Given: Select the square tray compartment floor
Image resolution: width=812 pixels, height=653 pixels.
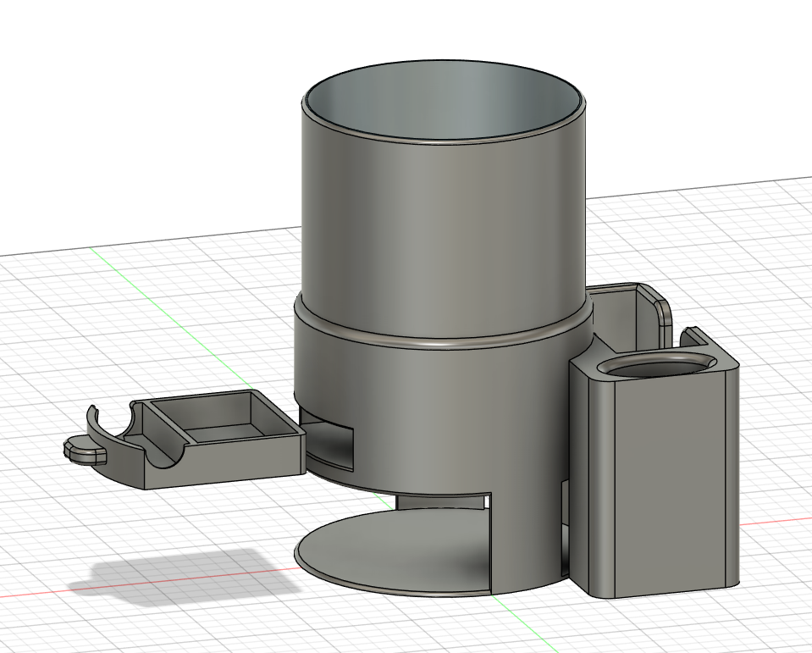Looking at the screenshot, I should (224, 431).
